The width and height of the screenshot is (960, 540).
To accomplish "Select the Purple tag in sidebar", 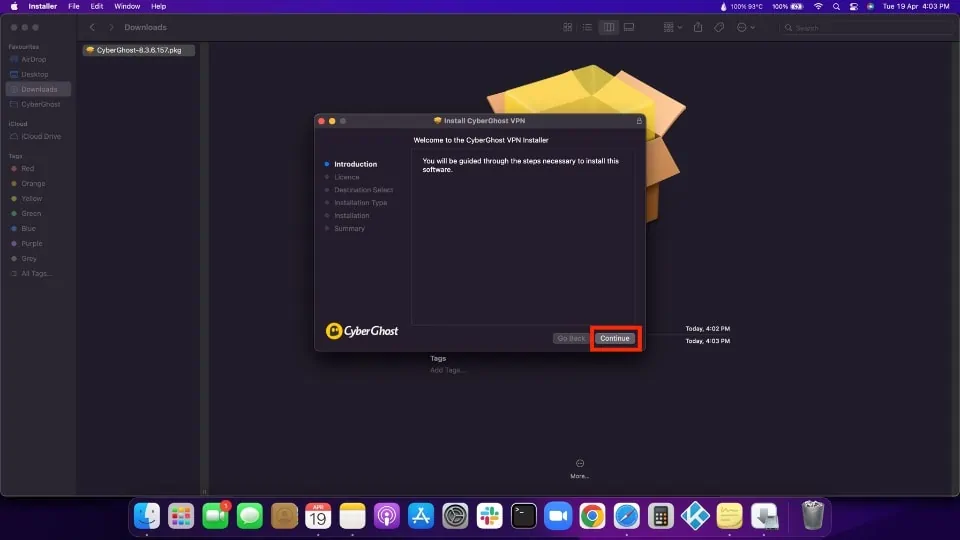I will coord(31,244).
